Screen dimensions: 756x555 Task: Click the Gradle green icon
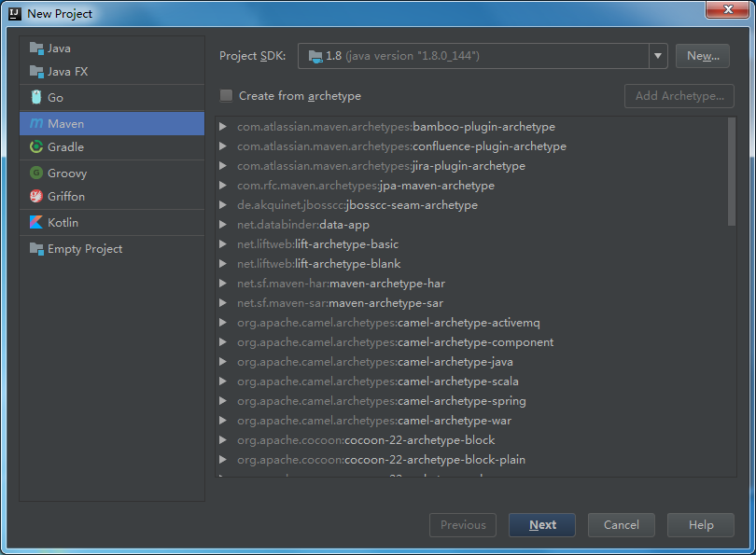[36, 147]
